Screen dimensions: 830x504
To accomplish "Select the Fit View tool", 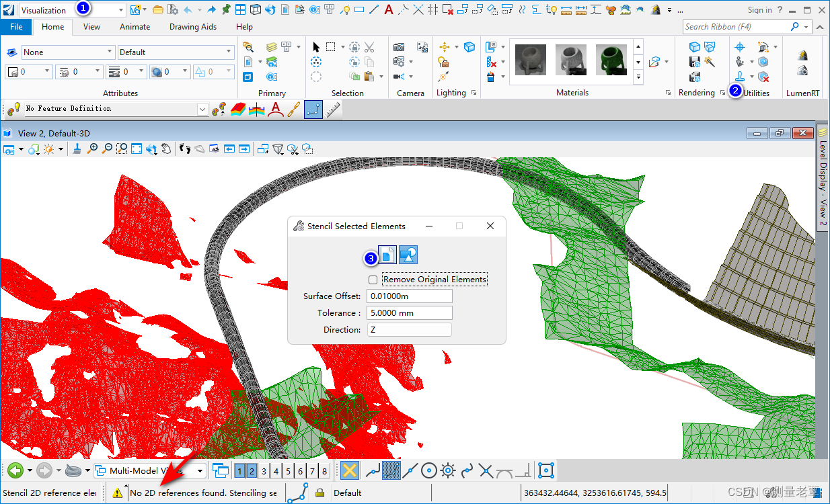I will 136,149.
